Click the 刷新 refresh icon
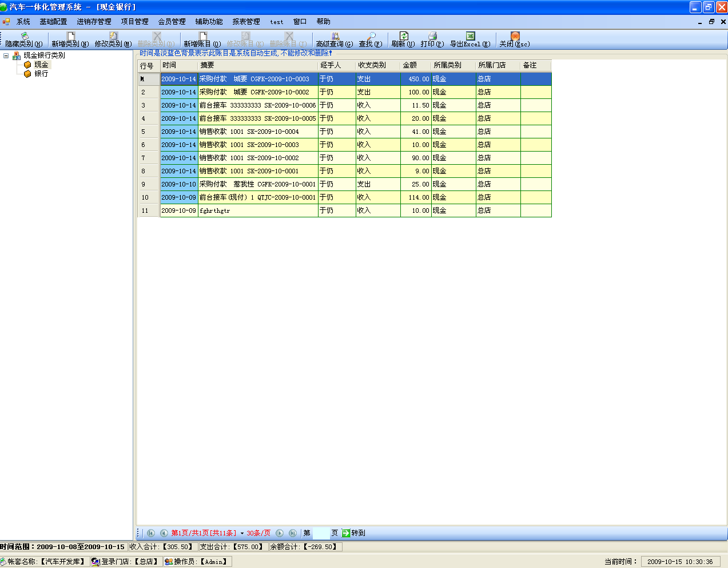 404,36
